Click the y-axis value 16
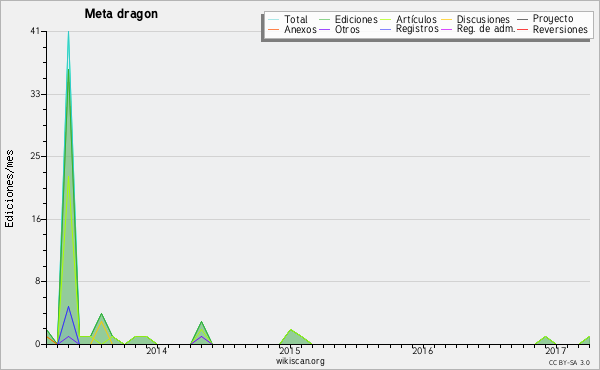 click(x=36, y=219)
